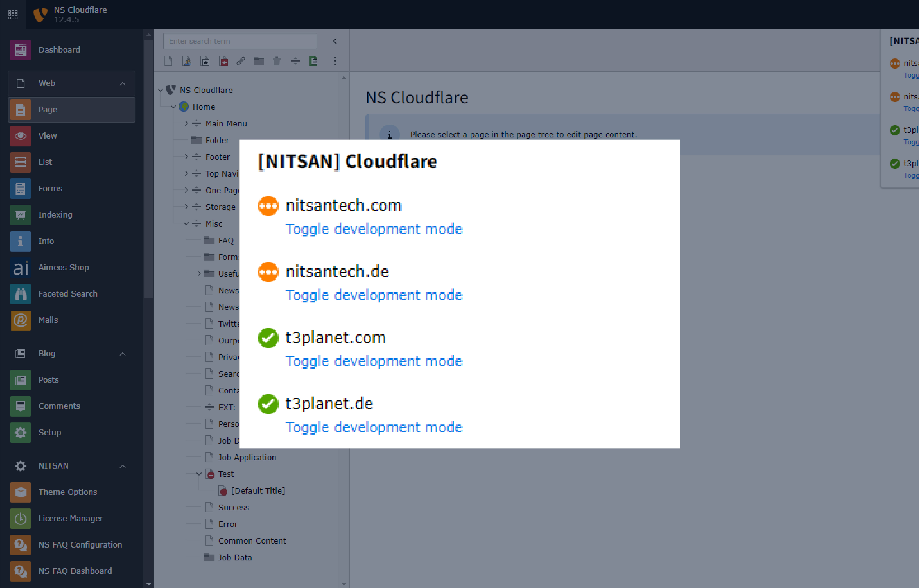The width and height of the screenshot is (919, 588).
Task: Open the application grid menu icon
Action: point(13,15)
